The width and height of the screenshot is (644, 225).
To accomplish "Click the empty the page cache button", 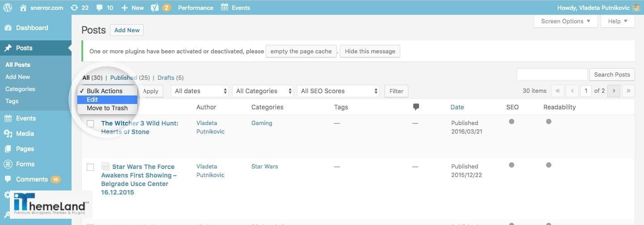I will click(x=301, y=51).
